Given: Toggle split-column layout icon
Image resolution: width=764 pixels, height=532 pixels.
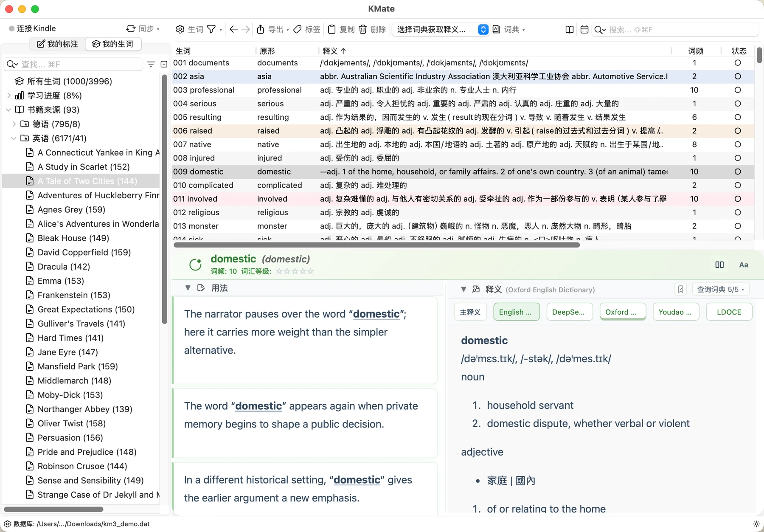Looking at the screenshot, I should 719,265.
